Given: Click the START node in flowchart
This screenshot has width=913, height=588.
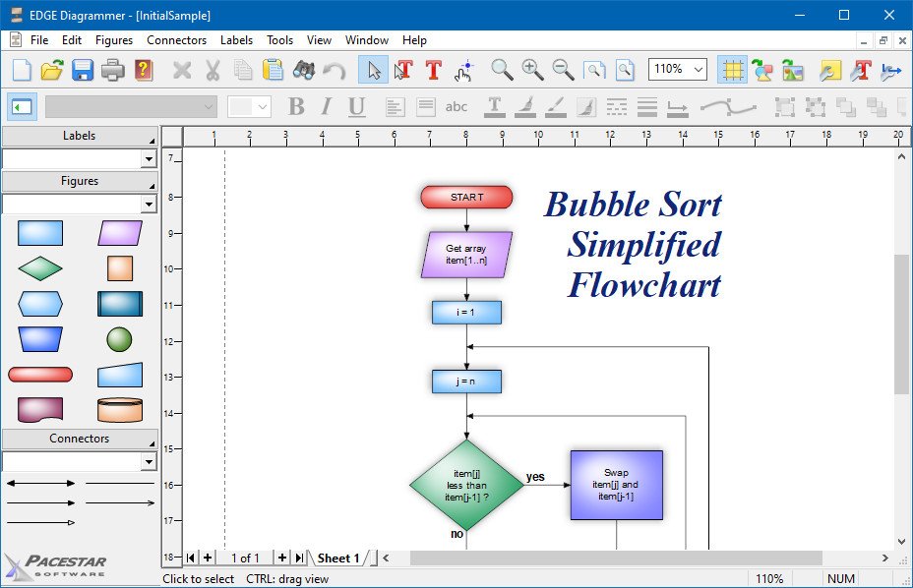Looking at the screenshot, I should point(466,198).
